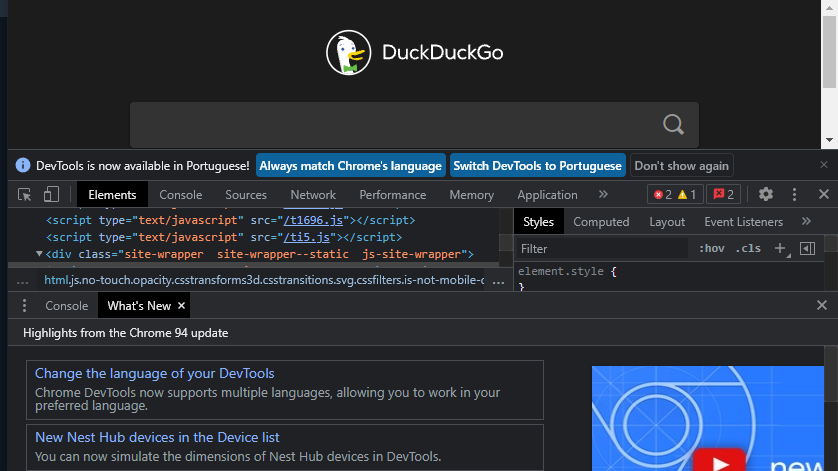Image resolution: width=838 pixels, height=471 pixels.
Task: Open DevTools settings gear
Action: [766, 194]
